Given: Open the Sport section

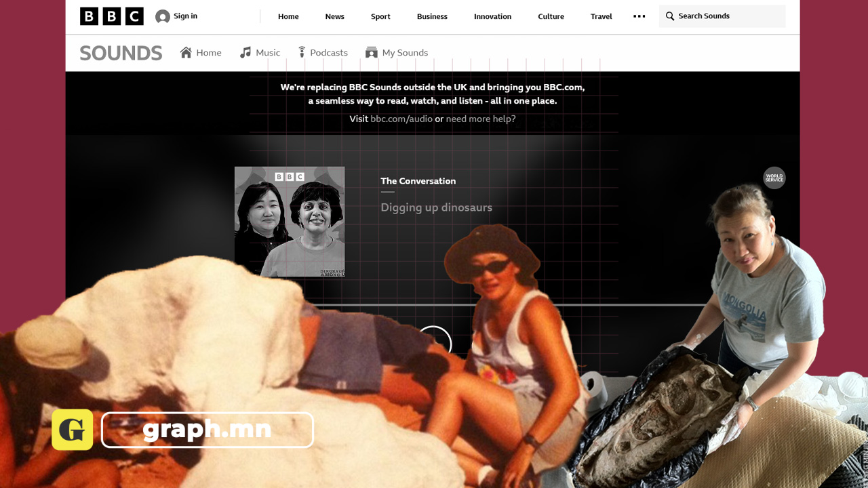Looking at the screenshot, I should tap(380, 16).
